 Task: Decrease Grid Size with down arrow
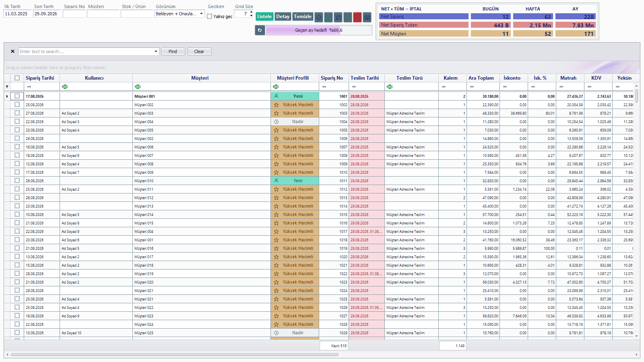(251, 16)
